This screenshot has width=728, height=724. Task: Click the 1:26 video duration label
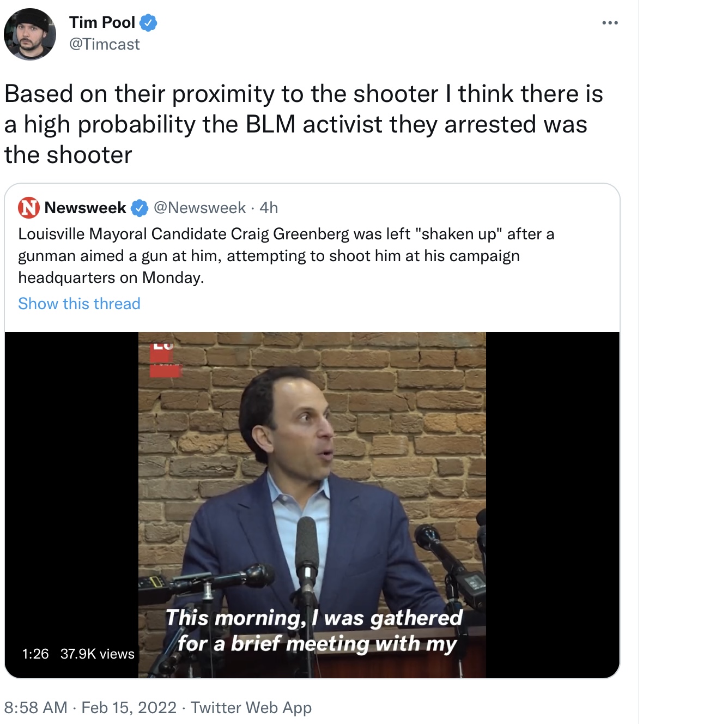pos(35,654)
